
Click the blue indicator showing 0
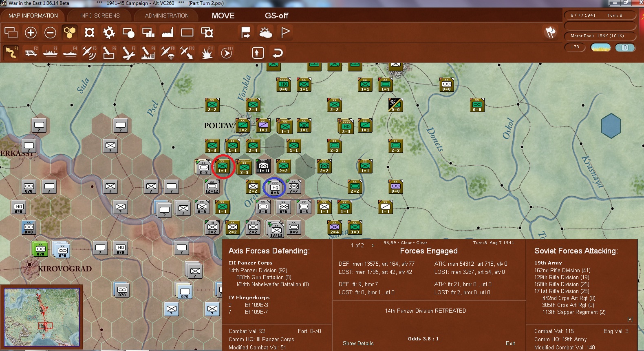click(x=625, y=47)
